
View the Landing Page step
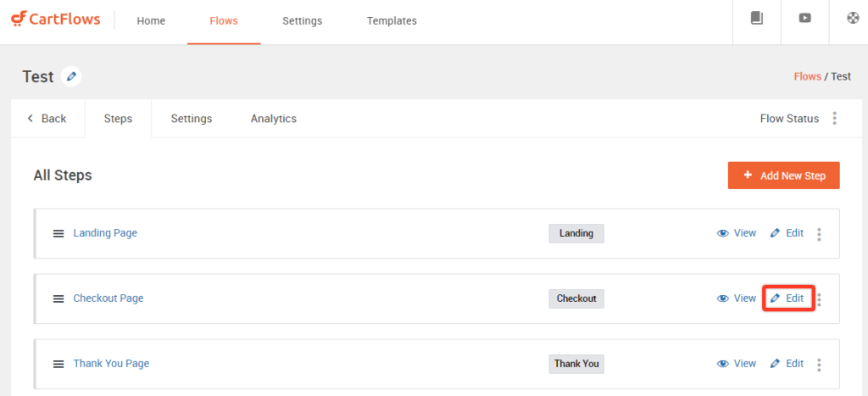click(737, 233)
